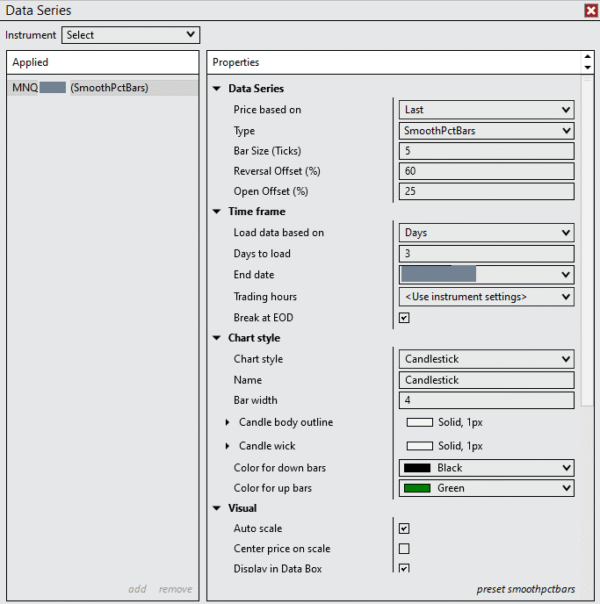Image resolution: width=600 pixels, height=604 pixels.
Task: Close the Data Series window
Action: tap(591, 10)
